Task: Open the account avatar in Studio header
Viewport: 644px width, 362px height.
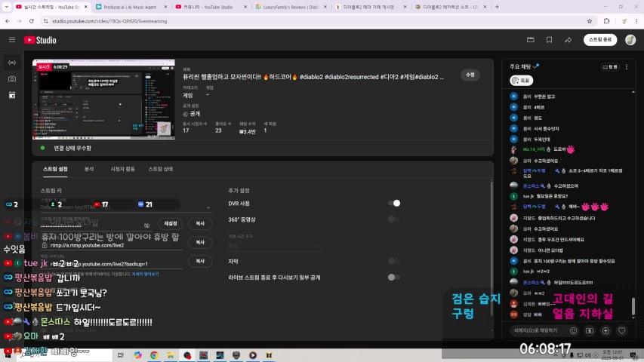Action: pyautogui.click(x=630, y=40)
